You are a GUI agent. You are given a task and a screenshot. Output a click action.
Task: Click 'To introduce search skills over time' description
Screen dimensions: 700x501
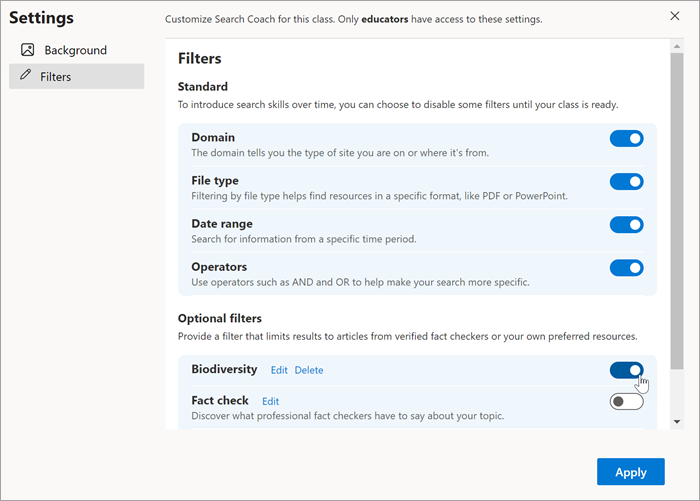398,104
